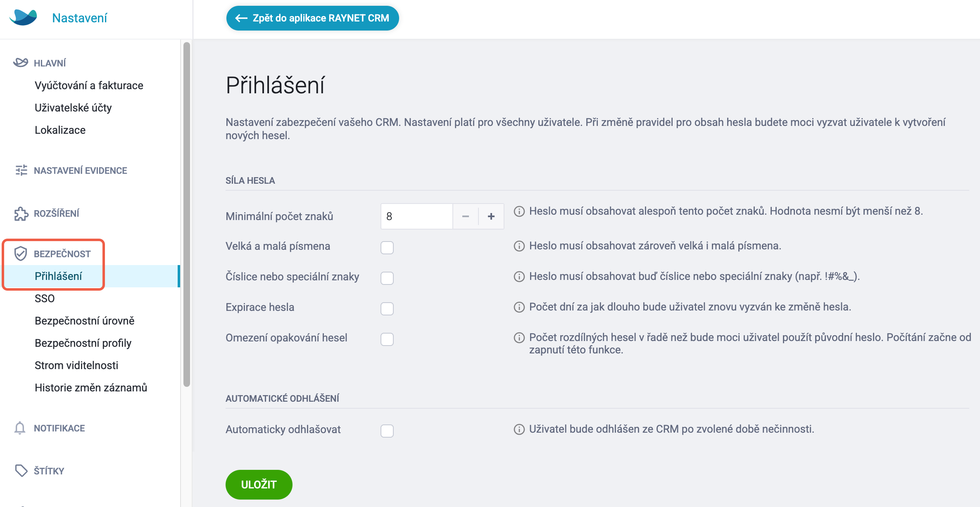Viewport: 980px width, 507px height.
Task: Open SSO in the sidebar menu
Action: click(45, 299)
